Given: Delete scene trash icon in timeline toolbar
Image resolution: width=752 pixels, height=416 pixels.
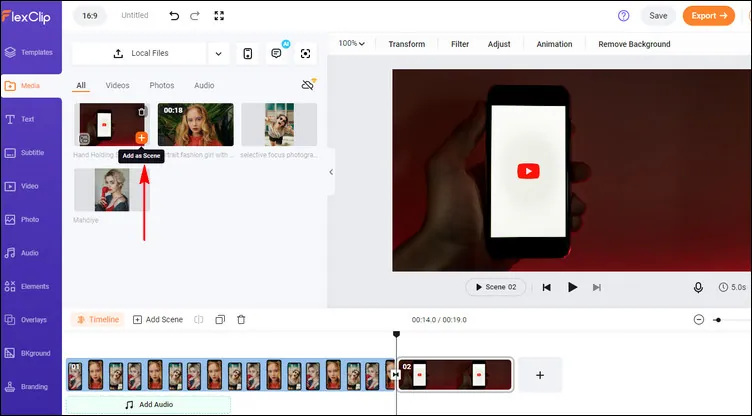Looking at the screenshot, I should point(241,320).
